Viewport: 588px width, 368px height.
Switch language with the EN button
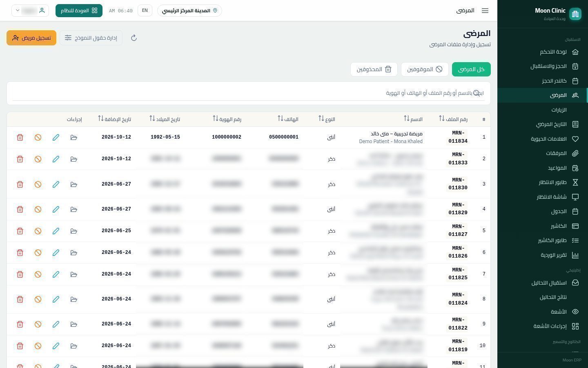(x=145, y=11)
